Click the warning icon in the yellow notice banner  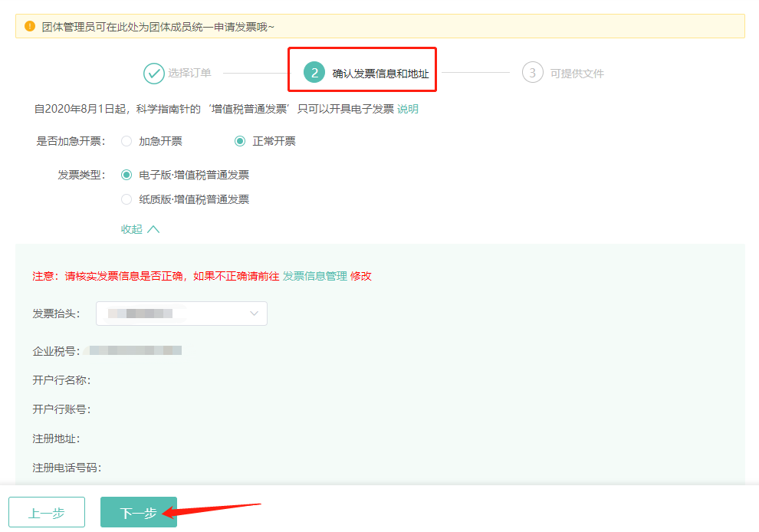pyautogui.click(x=31, y=26)
